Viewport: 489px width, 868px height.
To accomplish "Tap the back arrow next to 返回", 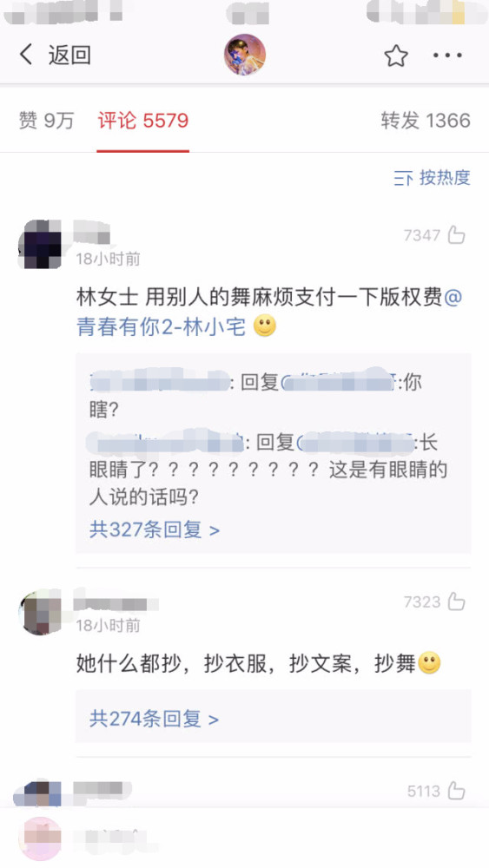I will (x=26, y=55).
